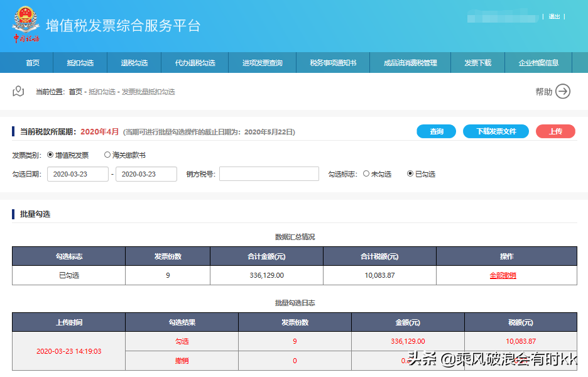The width and height of the screenshot is (588, 377).
Task: Open the 发票下载 section
Action: [x=478, y=63]
